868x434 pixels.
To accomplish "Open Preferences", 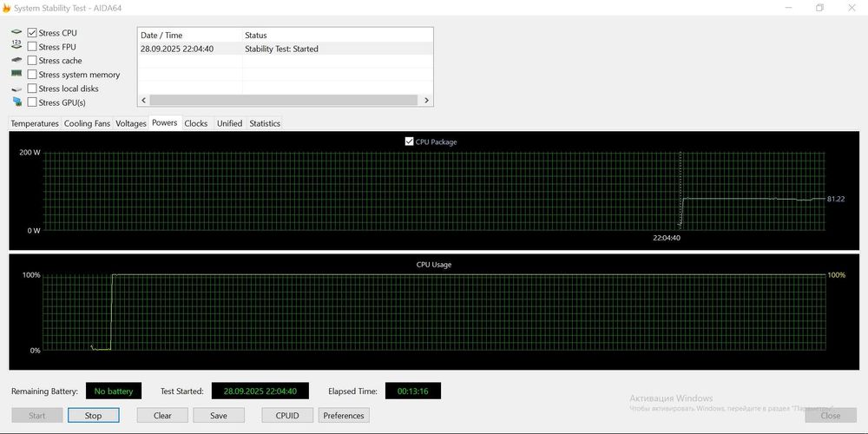I will click(x=344, y=416).
